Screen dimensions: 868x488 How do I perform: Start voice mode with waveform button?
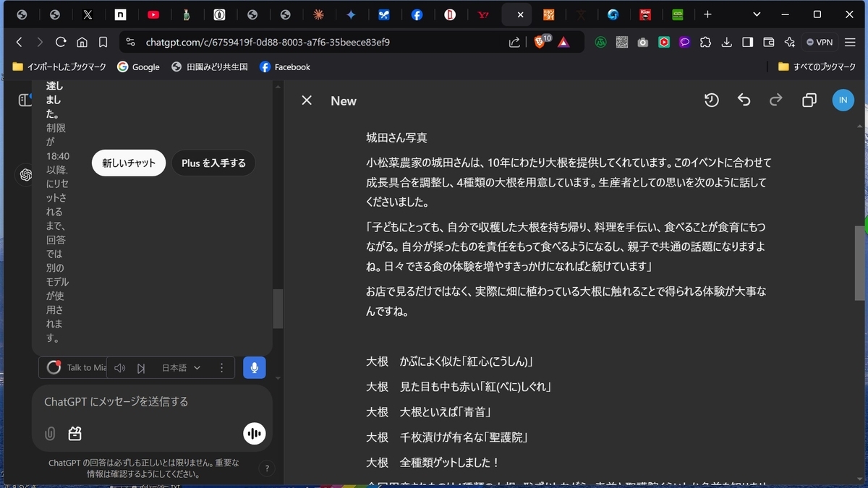[254, 434]
